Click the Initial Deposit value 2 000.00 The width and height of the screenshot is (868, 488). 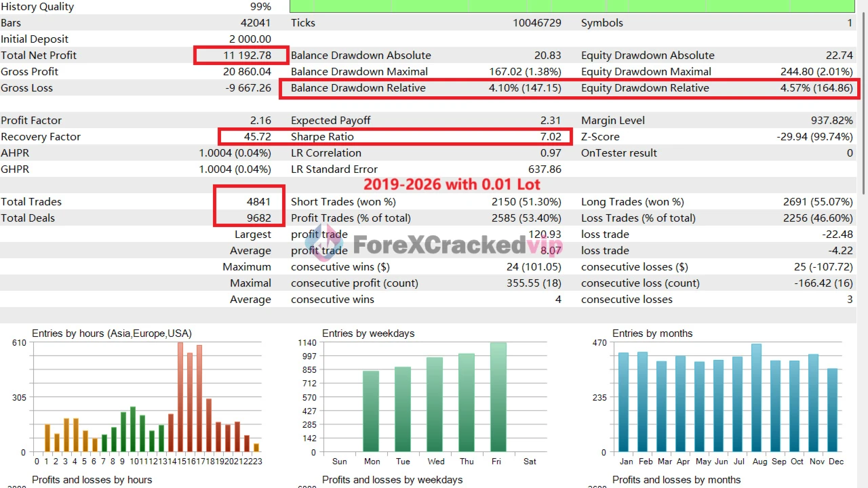click(250, 39)
